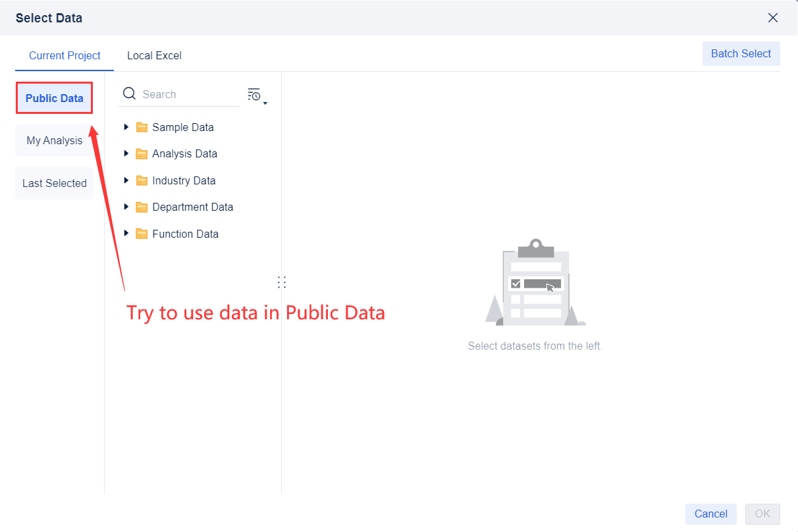798x532 pixels.
Task: Click the search magnifier icon
Action: click(x=129, y=93)
